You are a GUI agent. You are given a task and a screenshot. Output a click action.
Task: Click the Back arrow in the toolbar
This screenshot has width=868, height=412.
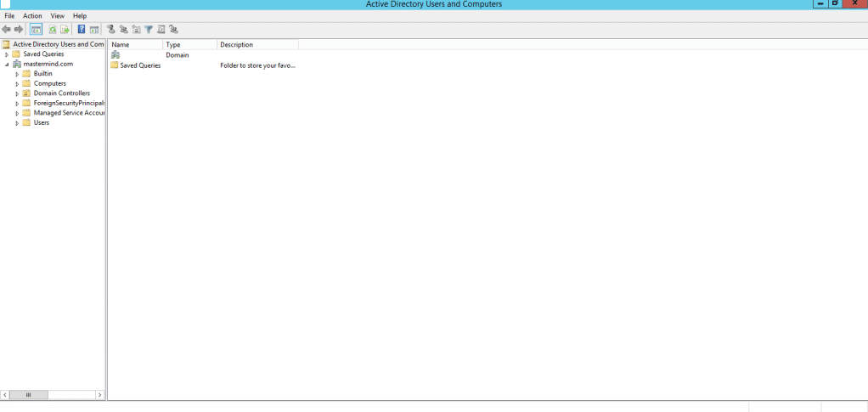pyautogui.click(x=7, y=29)
